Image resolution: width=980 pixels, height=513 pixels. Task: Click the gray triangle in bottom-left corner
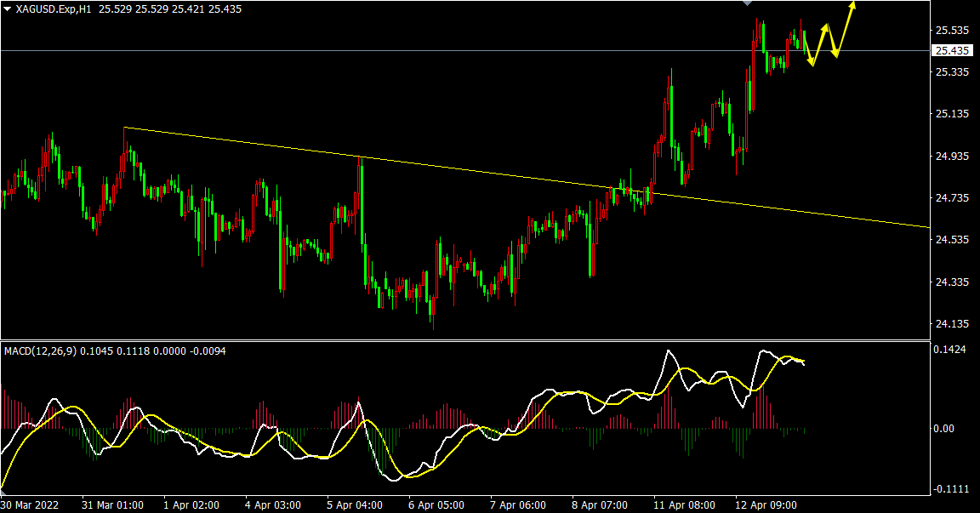pyautogui.click(x=3, y=492)
